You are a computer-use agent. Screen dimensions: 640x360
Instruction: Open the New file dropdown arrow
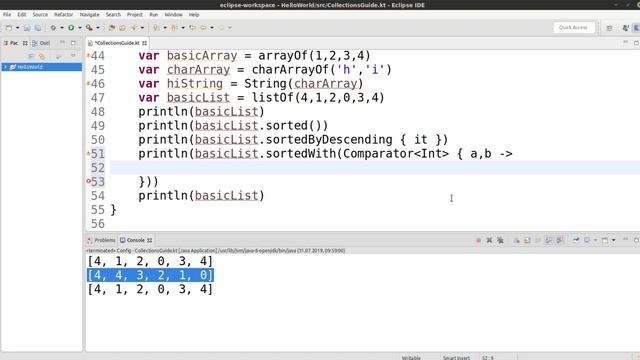pos(17,28)
